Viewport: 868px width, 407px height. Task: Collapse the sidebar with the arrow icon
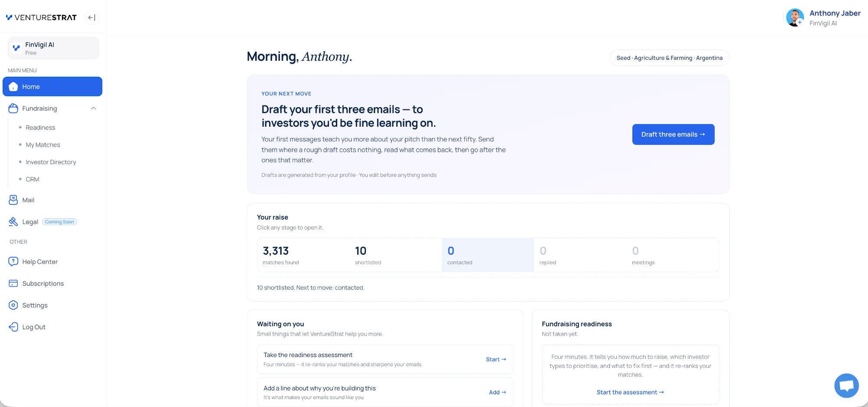point(92,17)
